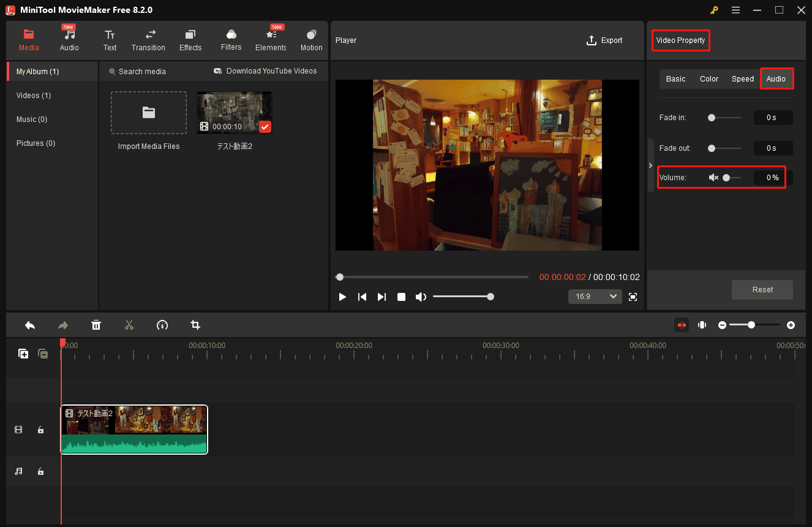Open the Transition tab
812x527 pixels.
(148, 40)
